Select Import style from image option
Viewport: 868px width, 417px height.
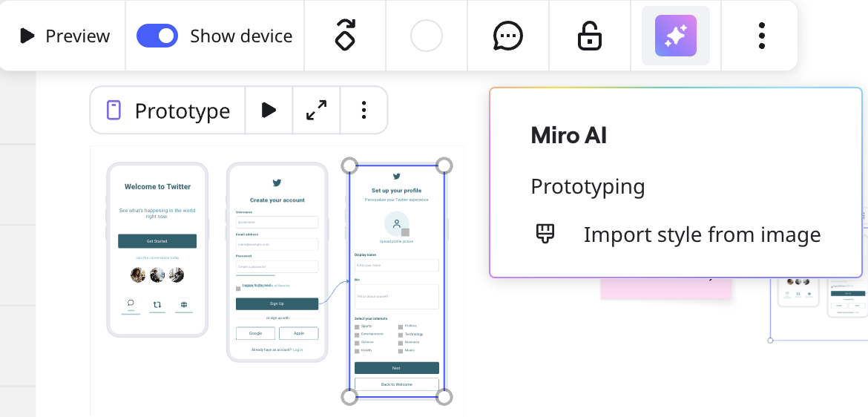click(x=701, y=234)
